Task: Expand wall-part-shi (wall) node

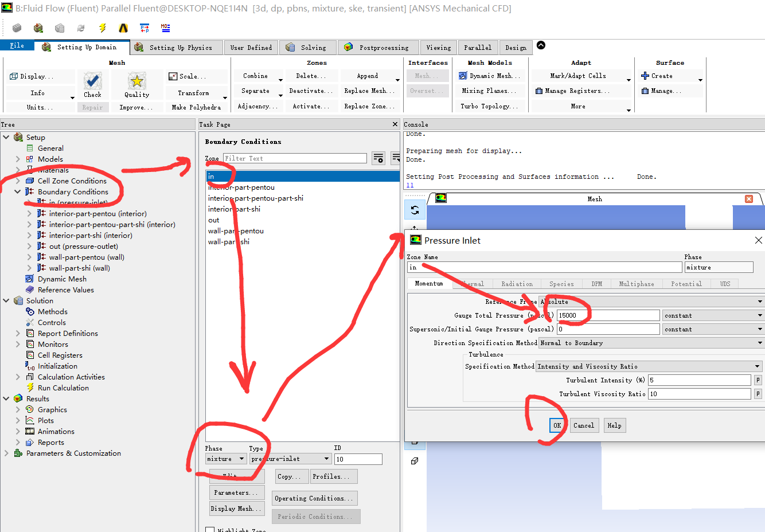Action: click(29, 268)
